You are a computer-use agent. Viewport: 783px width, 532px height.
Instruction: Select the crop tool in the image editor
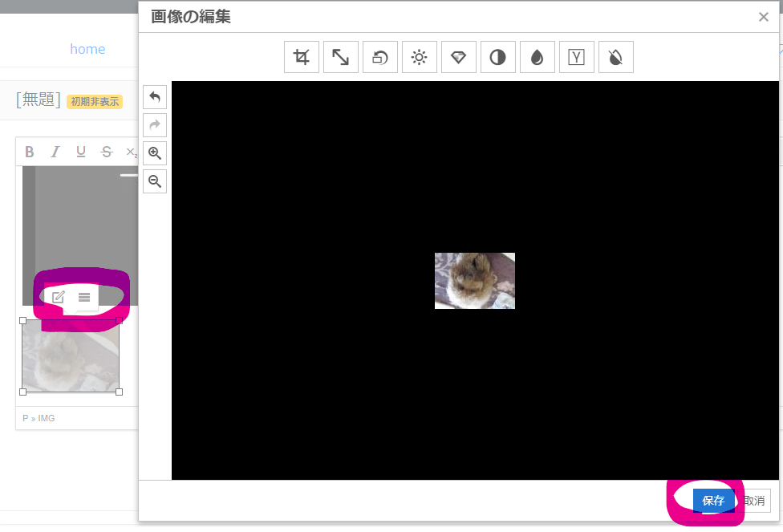click(x=301, y=56)
